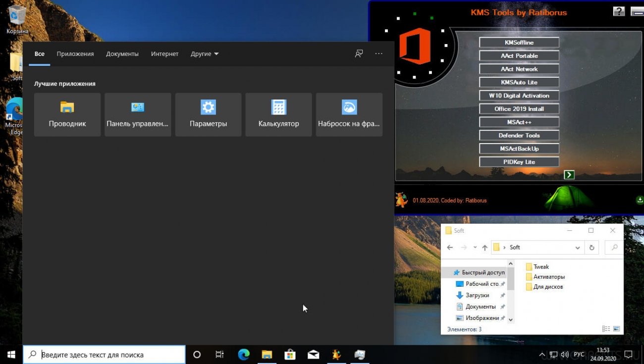Refresh the Soft folder

(591, 248)
